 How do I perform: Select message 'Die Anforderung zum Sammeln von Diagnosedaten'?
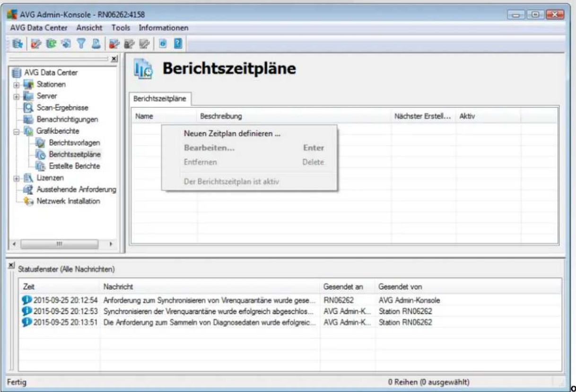pos(209,322)
